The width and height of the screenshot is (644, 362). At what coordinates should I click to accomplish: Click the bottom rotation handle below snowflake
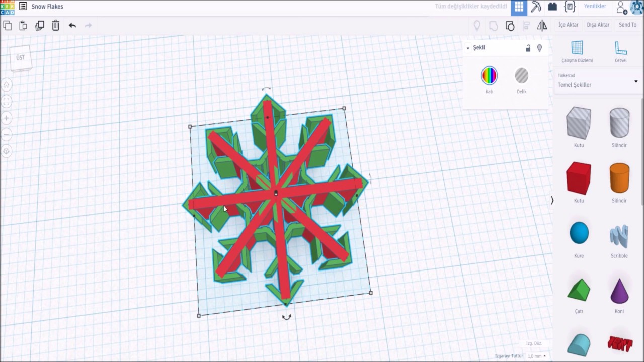287,317
